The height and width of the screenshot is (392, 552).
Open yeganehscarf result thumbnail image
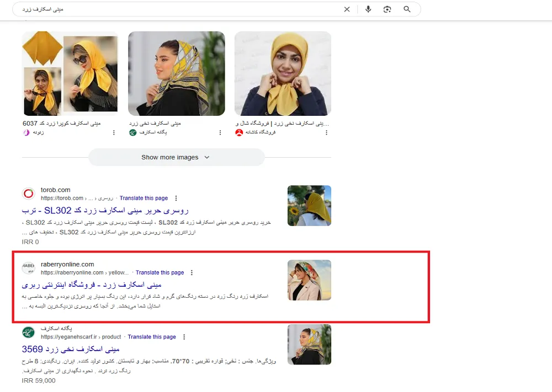pos(309,345)
